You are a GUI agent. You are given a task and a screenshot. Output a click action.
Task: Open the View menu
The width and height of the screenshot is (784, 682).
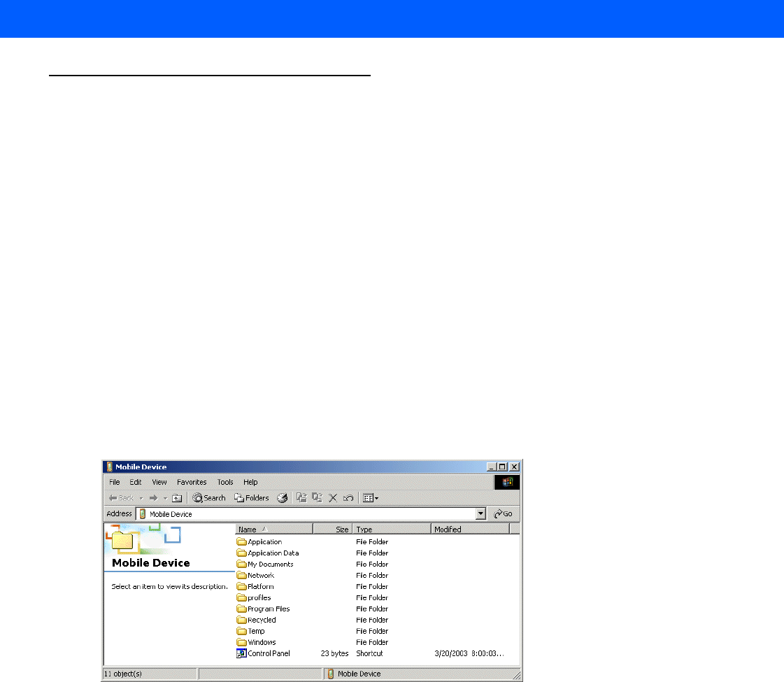tap(159, 483)
